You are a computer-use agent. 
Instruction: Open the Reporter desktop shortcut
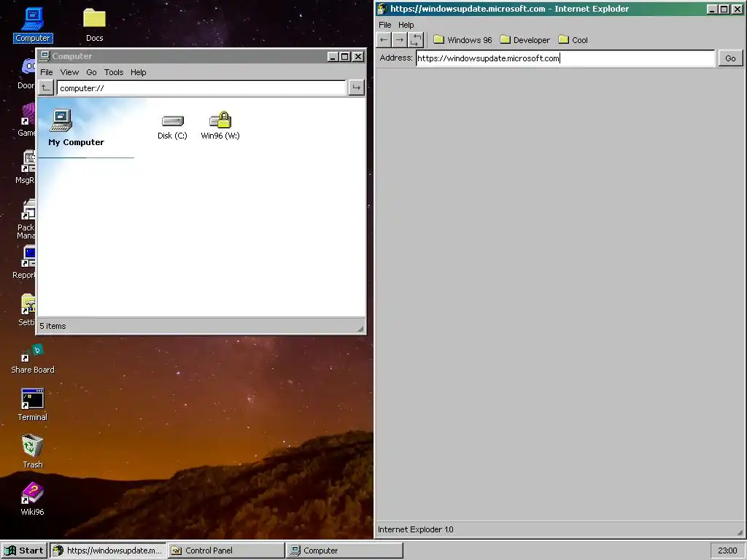(24, 262)
